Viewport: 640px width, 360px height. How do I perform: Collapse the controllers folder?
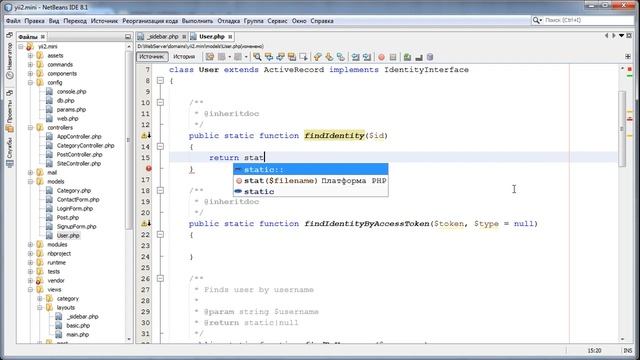click(x=31, y=128)
